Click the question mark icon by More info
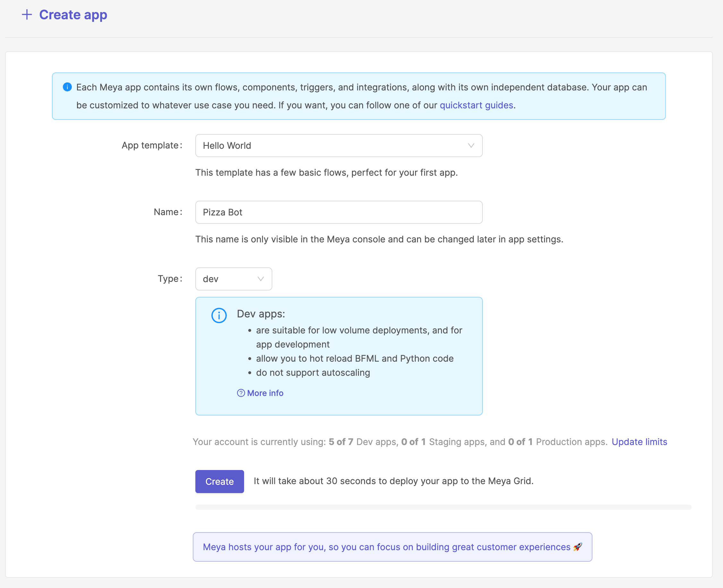 coord(241,393)
